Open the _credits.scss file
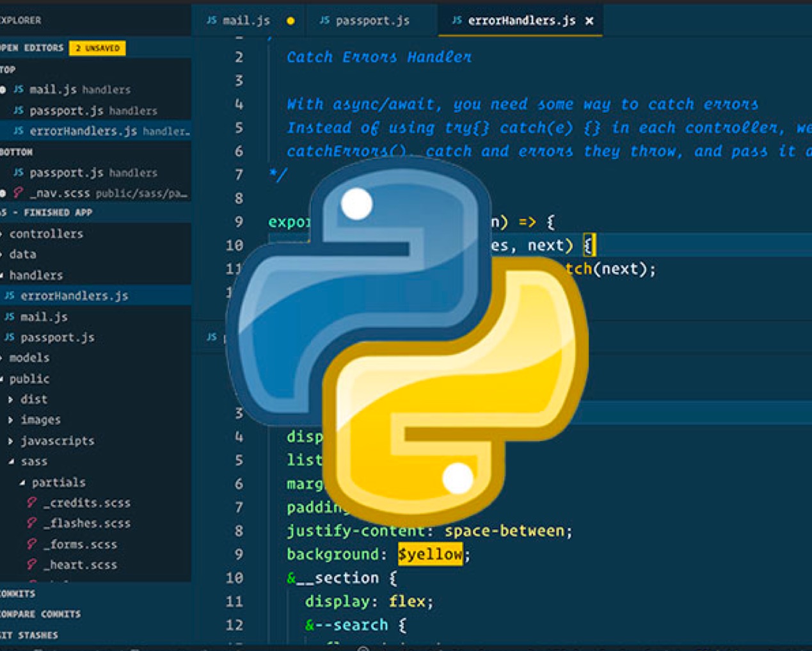812x651 pixels. 95,502
